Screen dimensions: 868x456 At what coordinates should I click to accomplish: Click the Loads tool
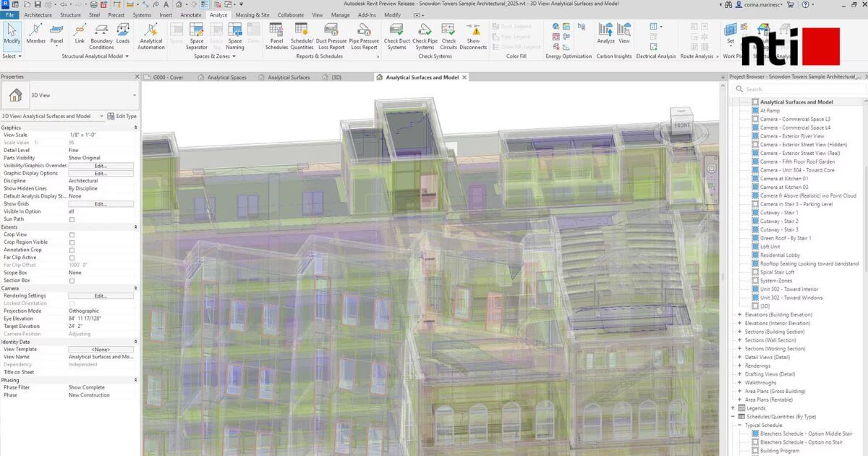123,35
